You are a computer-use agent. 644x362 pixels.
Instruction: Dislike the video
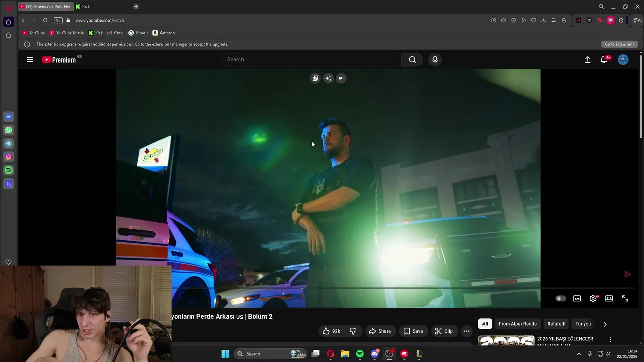[353, 331]
